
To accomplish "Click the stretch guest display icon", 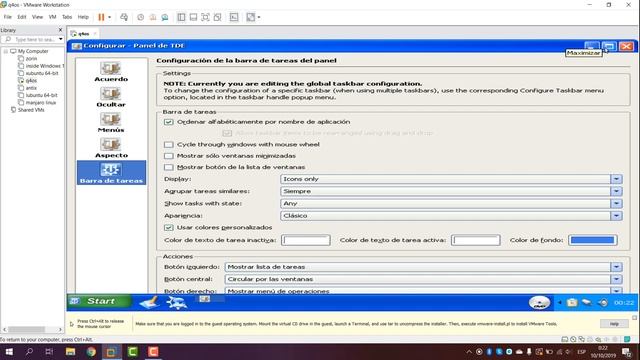I will click(x=251, y=17).
